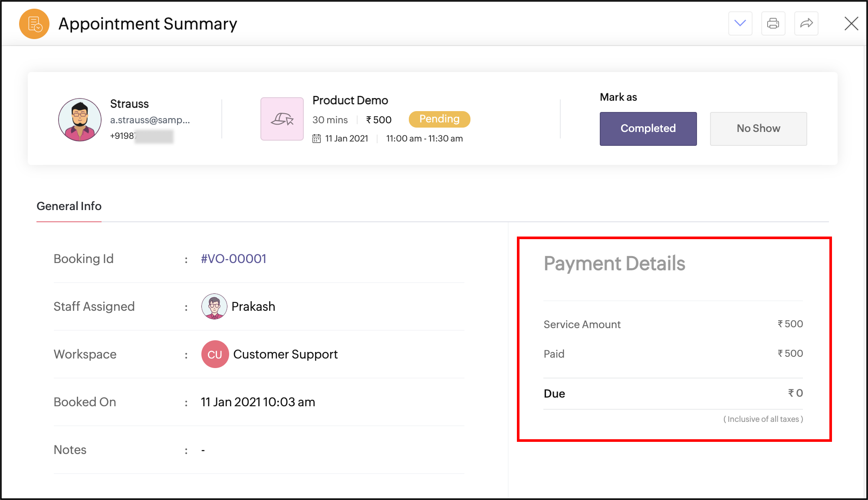Click Strauss customer avatar
868x500 pixels.
click(x=80, y=120)
